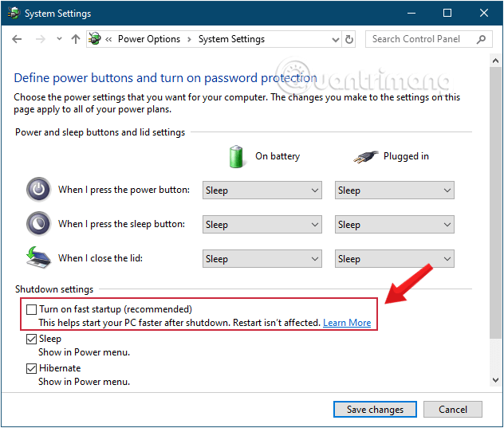This screenshot has width=504, height=428.
Task: Click 'When I close the lid:' label
Action: 100,258
